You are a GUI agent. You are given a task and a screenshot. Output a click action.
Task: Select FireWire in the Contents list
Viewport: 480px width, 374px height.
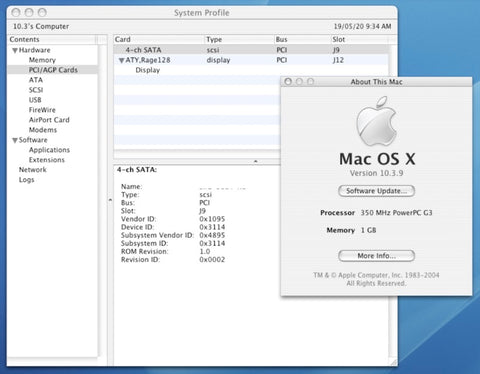(42, 110)
